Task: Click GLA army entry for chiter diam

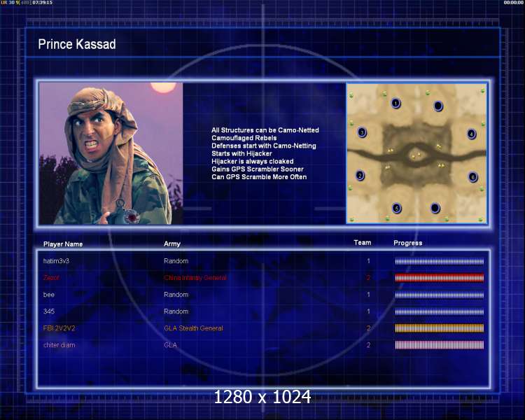Action: [170, 345]
